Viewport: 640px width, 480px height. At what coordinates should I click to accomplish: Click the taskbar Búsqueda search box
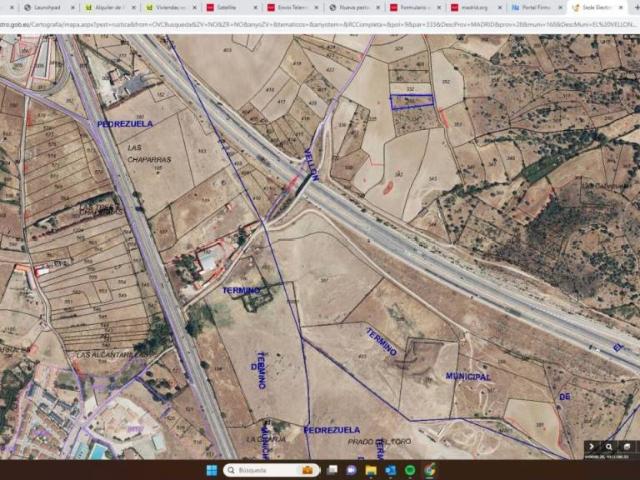click(x=271, y=470)
